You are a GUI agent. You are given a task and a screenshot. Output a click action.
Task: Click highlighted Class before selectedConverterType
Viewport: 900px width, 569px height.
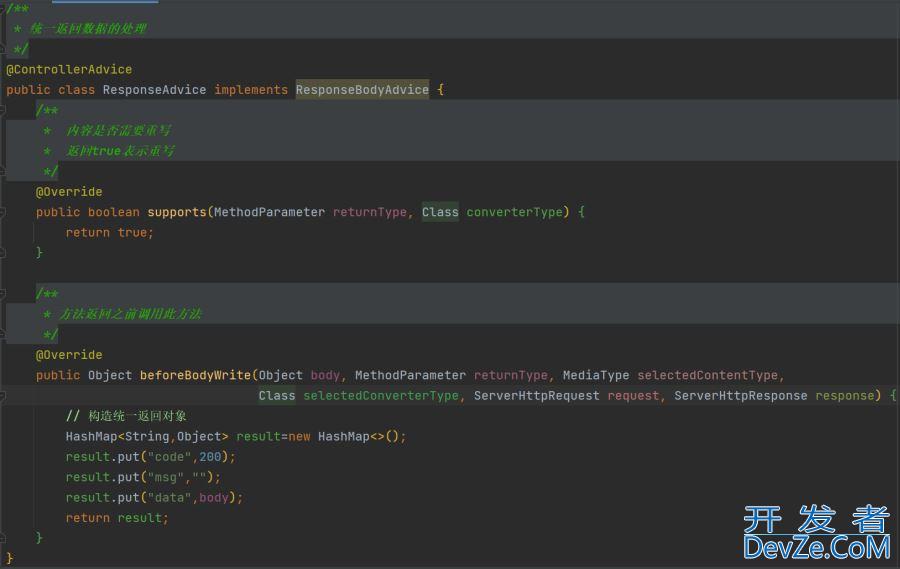click(x=277, y=396)
